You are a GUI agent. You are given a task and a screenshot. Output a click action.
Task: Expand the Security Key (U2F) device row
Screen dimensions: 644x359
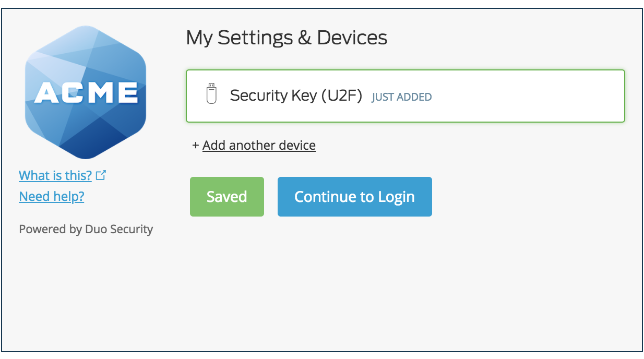point(406,96)
